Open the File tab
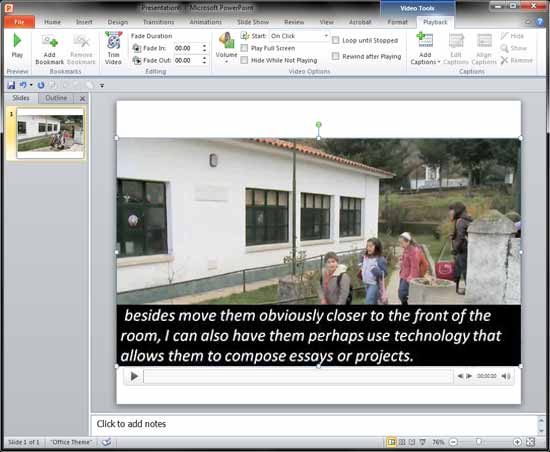 (19, 22)
